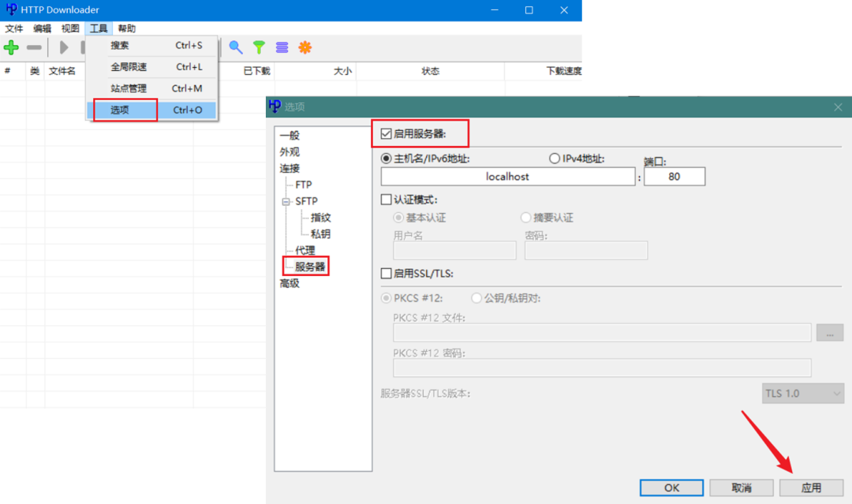Select 指纹 in the options tree
The image size is (852, 504).
[320, 217]
